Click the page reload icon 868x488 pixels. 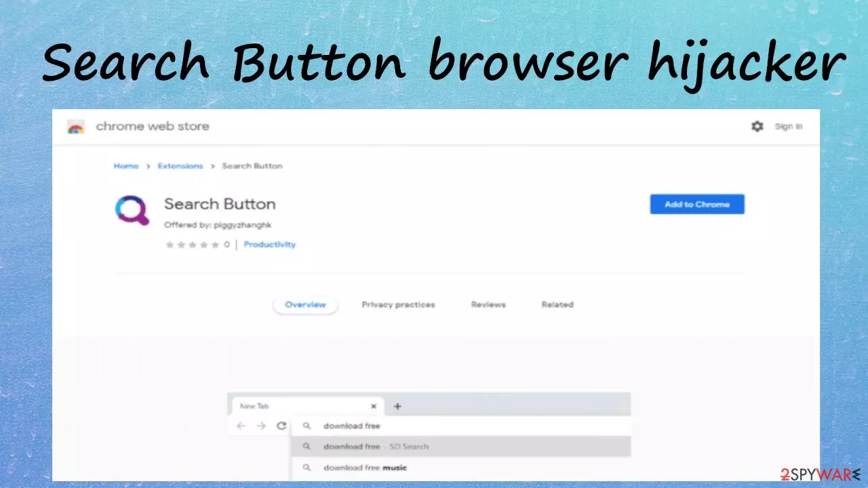point(281,426)
